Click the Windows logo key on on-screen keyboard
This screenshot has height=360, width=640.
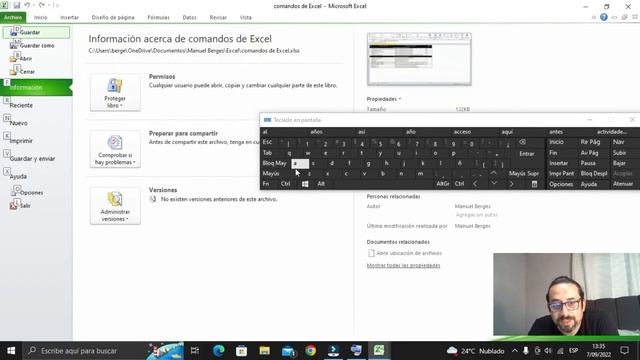coord(305,184)
